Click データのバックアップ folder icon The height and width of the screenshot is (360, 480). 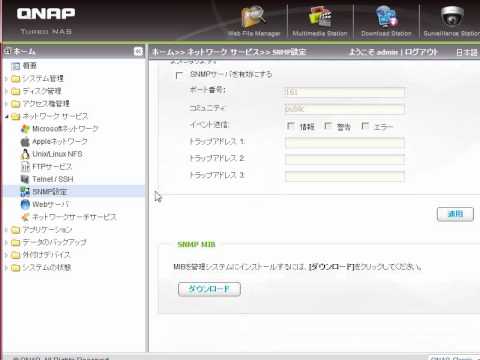pos(16,243)
